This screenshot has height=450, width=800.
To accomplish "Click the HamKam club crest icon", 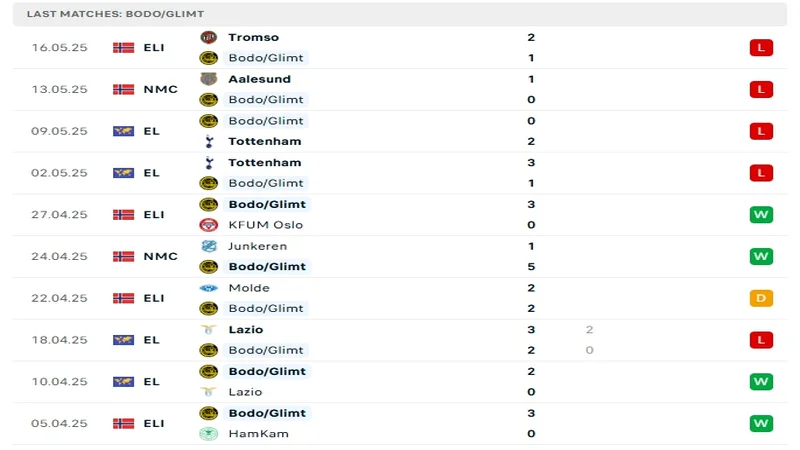I will coord(208,434).
